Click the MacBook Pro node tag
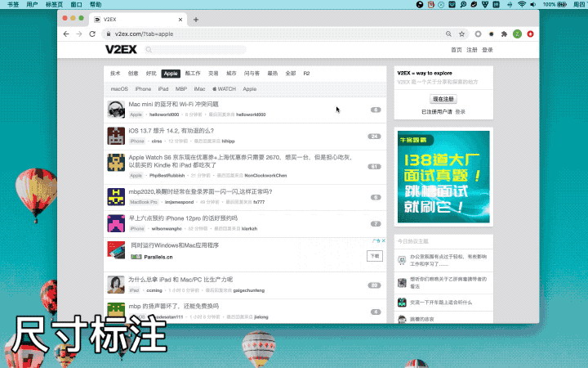Screen dimensions: 588x368 click(x=144, y=202)
